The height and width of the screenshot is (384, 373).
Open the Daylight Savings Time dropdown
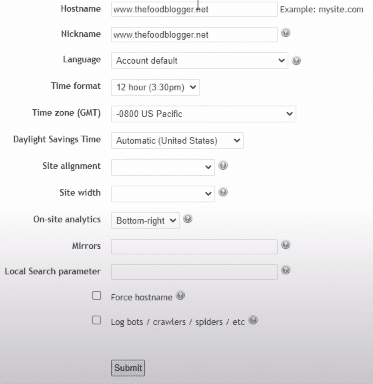pos(177,140)
